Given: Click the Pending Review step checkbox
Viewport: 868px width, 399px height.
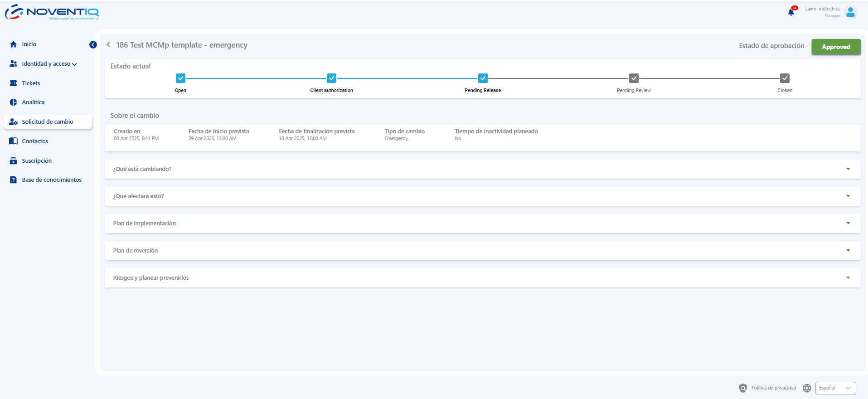Looking at the screenshot, I should point(634,78).
